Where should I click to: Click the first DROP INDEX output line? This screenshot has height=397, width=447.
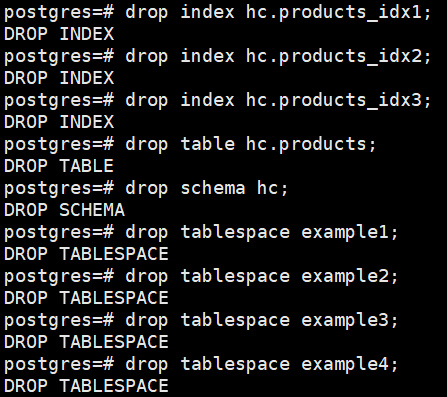[59, 34]
